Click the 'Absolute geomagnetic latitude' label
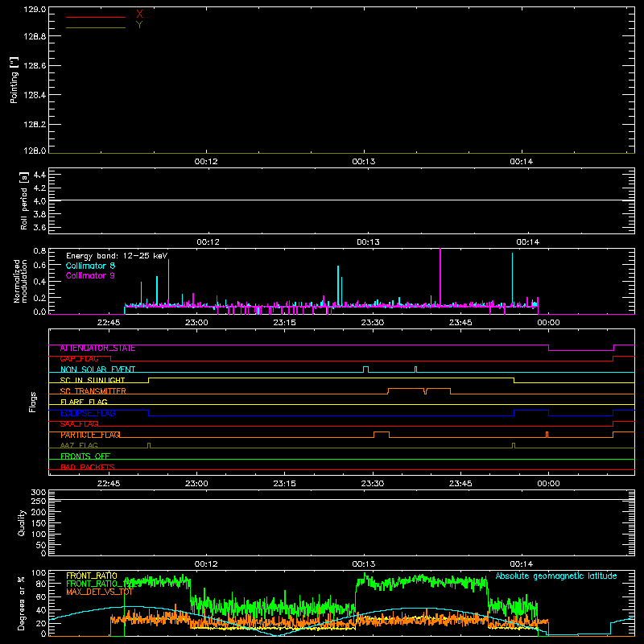644x644 pixels. tap(556, 576)
